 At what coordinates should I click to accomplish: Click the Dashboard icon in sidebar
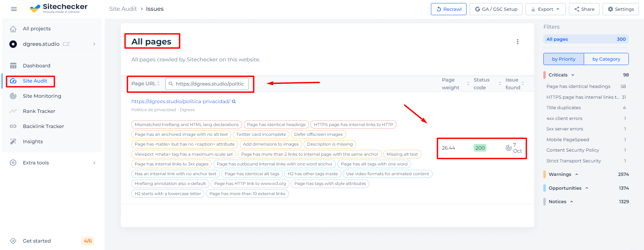pos(13,66)
